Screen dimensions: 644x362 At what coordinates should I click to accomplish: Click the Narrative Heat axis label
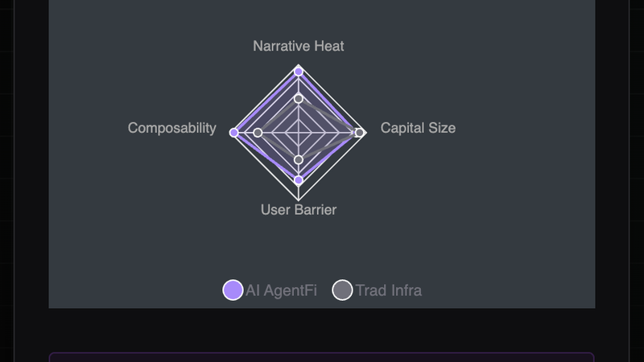tap(299, 46)
